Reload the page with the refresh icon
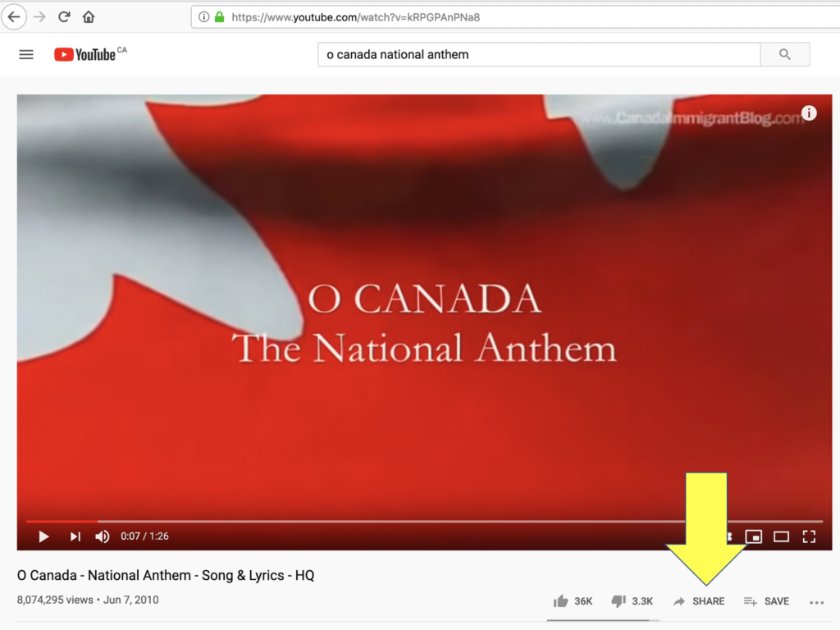 (64, 17)
